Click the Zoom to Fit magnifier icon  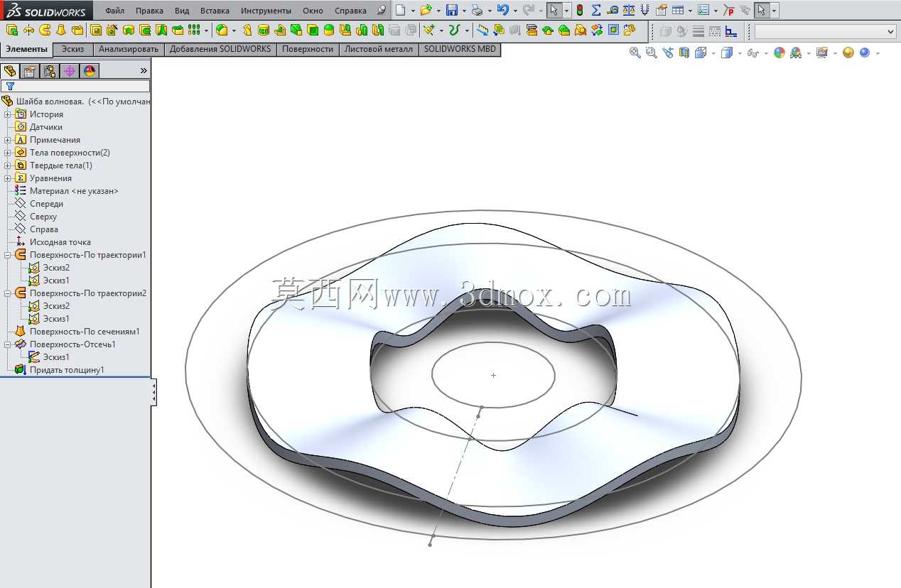635,53
